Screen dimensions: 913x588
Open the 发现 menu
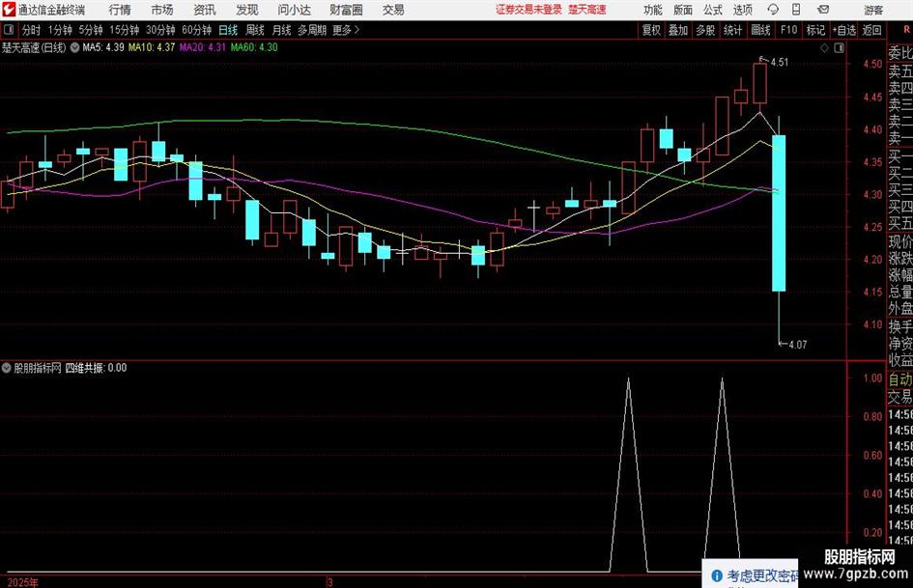[x=247, y=10]
